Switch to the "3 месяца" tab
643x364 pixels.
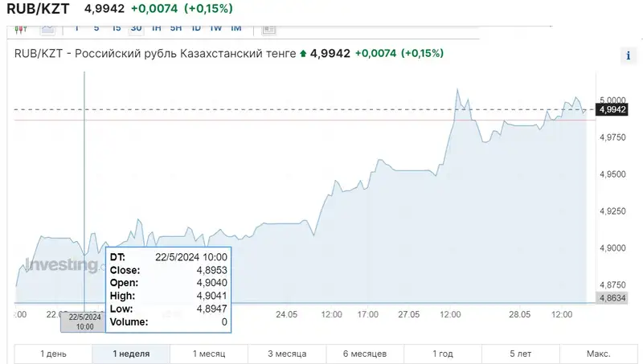[287, 354]
